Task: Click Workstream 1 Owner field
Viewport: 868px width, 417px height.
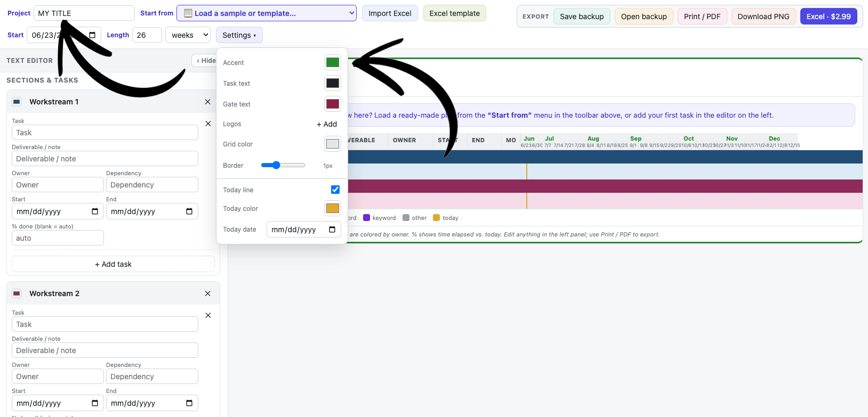Action: (58, 185)
